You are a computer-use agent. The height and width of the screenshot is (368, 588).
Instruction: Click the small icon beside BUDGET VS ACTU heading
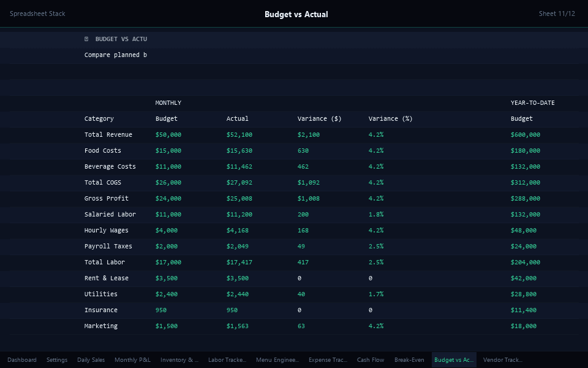click(86, 39)
